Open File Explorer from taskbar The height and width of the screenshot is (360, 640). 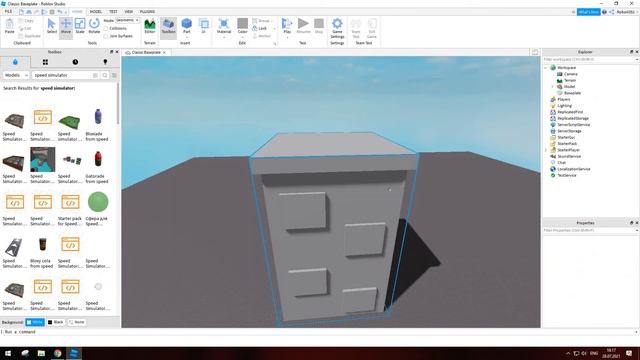[x=41, y=353]
